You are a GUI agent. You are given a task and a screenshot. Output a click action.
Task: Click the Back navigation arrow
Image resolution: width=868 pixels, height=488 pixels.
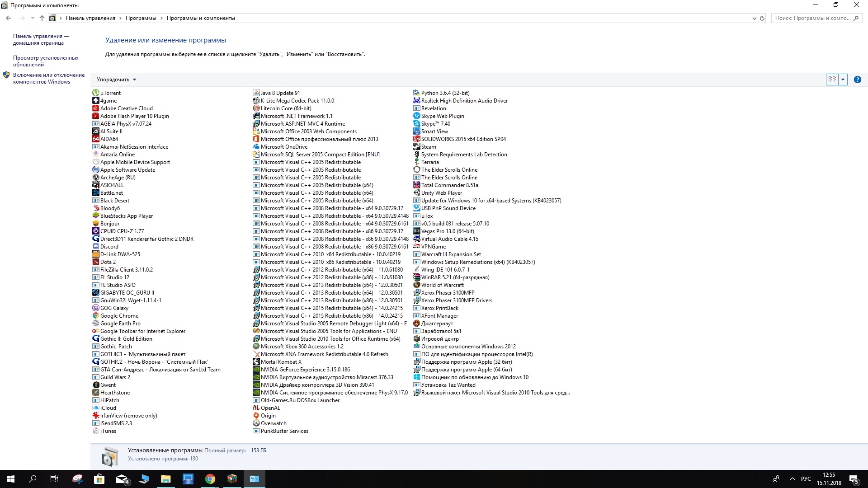click(x=9, y=18)
